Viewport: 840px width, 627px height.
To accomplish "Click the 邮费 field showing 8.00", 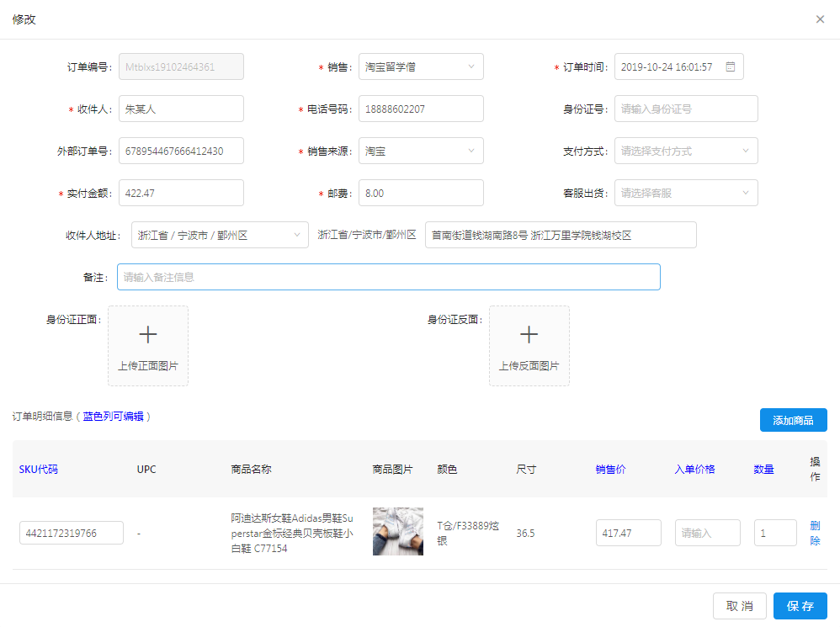I will [421, 193].
